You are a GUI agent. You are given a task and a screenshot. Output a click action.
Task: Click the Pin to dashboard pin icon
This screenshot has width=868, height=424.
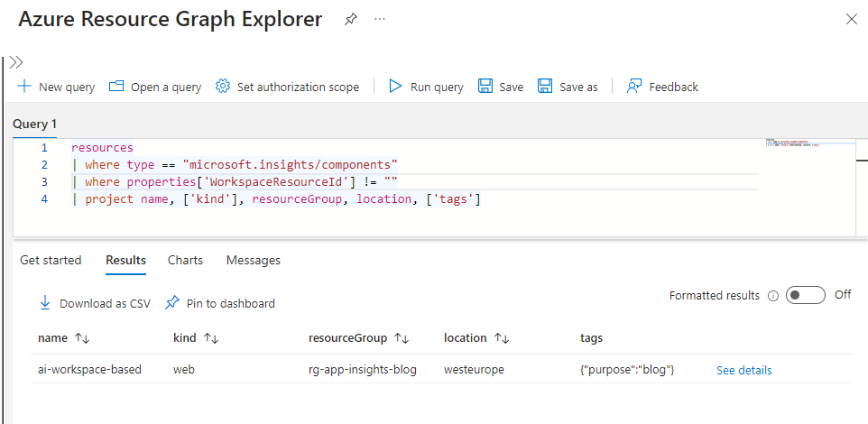tap(172, 303)
